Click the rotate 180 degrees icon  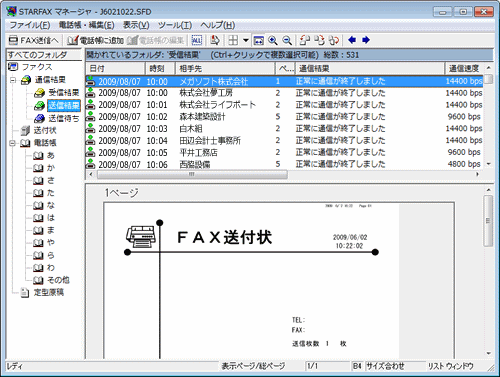[334, 41]
